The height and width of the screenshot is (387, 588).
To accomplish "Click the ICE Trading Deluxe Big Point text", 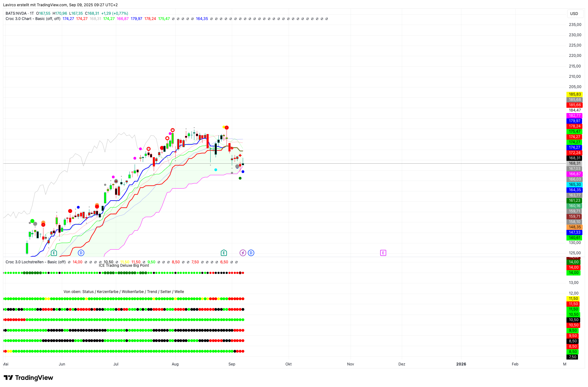I will click(x=124, y=265).
